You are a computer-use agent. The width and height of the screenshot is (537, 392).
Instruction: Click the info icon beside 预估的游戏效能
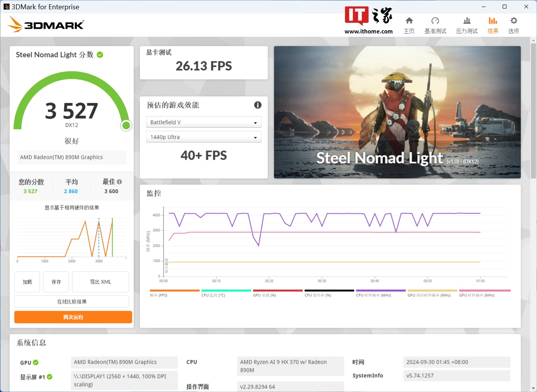[258, 105]
